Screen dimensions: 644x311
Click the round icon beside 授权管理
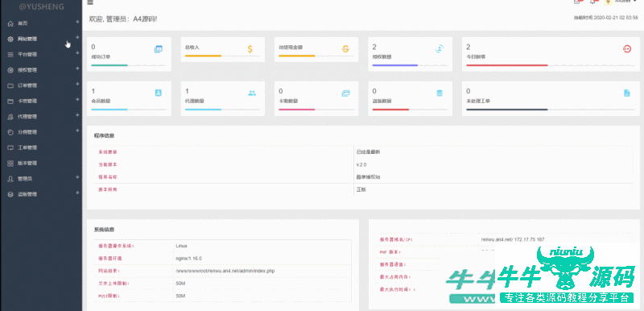click(10, 70)
